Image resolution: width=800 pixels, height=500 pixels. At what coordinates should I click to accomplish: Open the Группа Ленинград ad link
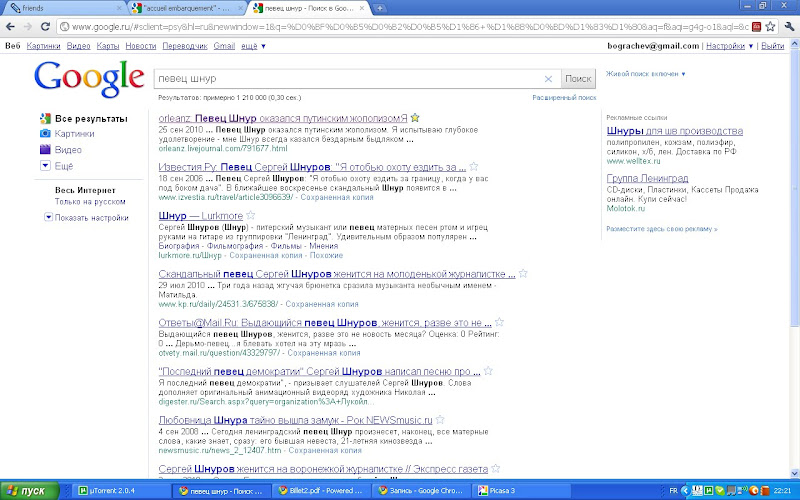point(647,178)
